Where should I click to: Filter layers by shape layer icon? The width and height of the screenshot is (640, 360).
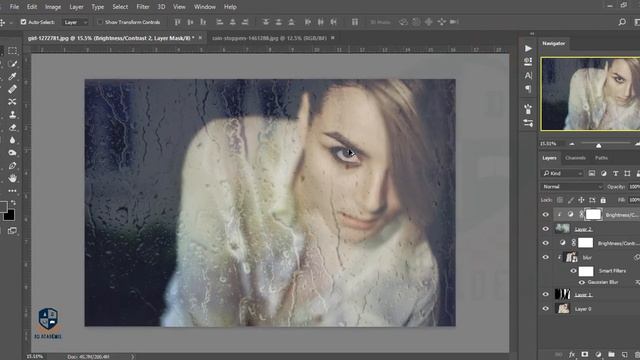pyautogui.click(x=627, y=173)
